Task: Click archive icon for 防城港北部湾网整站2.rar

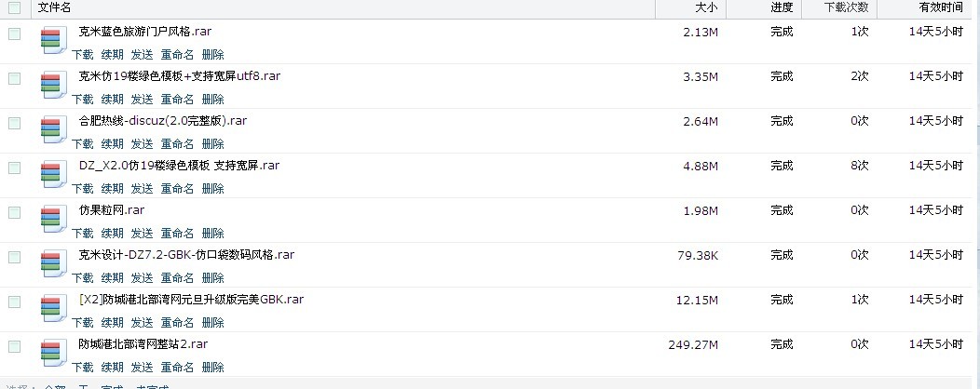Action: (52, 354)
